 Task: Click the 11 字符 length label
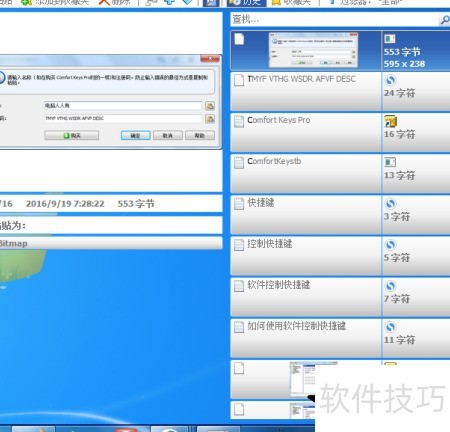(399, 340)
